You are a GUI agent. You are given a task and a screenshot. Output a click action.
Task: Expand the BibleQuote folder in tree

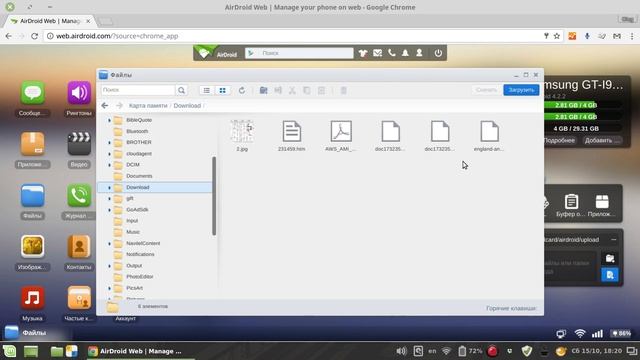click(109, 120)
